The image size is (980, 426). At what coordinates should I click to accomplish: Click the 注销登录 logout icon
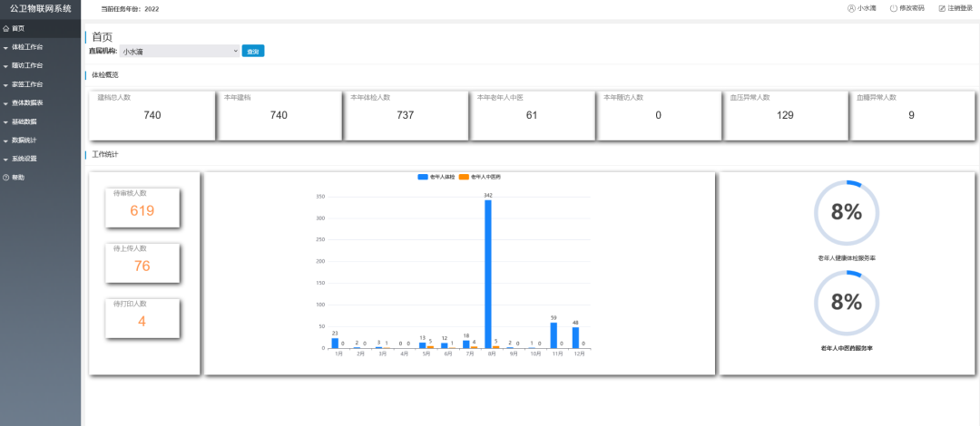942,9
